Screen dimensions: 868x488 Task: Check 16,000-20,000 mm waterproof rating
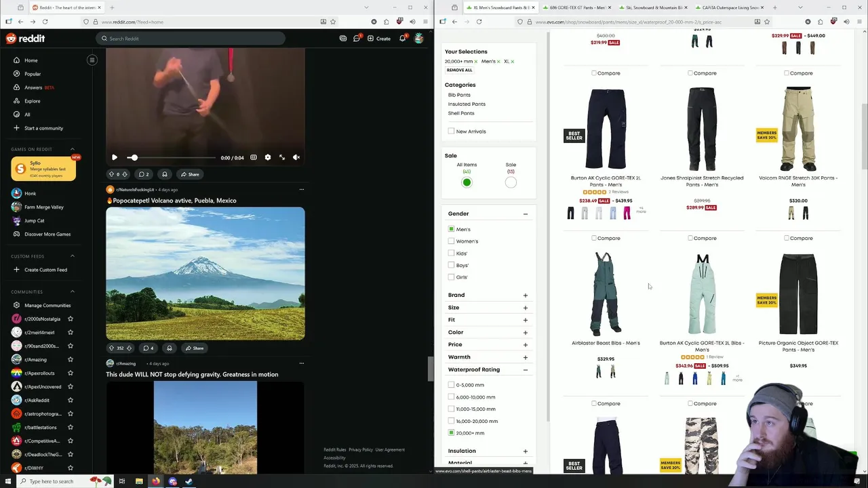(452, 421)
